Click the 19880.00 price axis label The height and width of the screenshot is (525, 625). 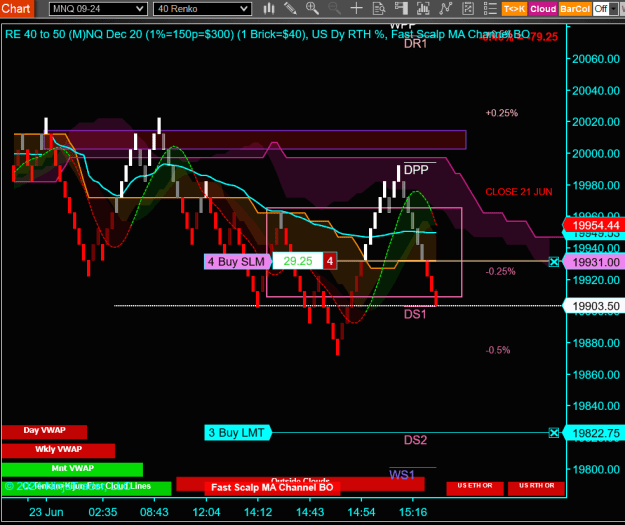click(596, 343)
